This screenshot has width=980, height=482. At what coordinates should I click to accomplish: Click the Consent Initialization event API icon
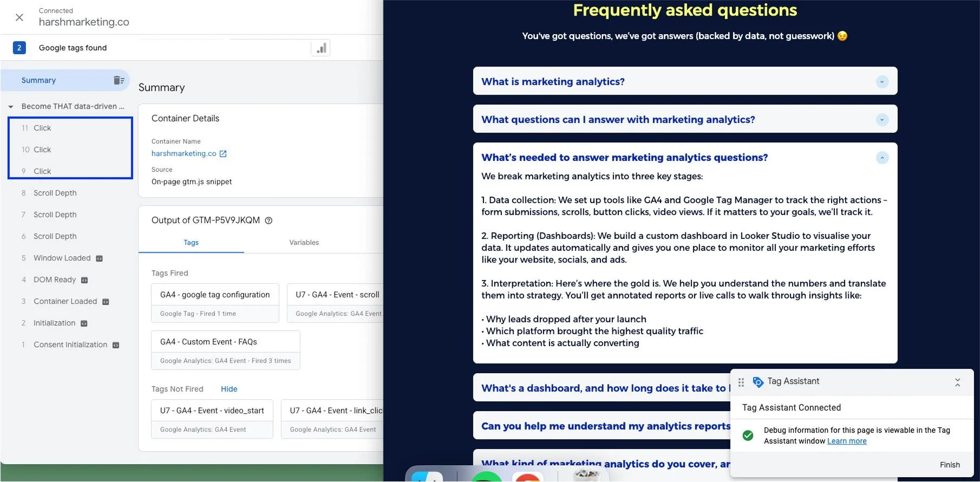click(116, 345)
